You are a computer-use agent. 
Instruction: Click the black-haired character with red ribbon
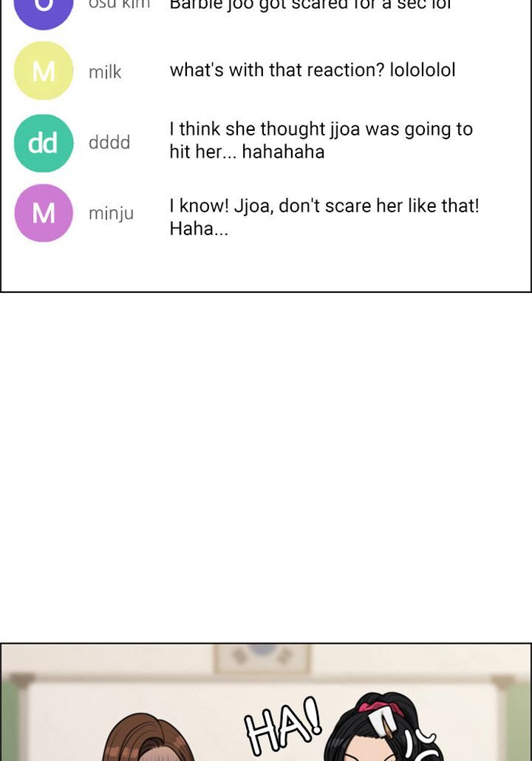(x=383, y=727)
